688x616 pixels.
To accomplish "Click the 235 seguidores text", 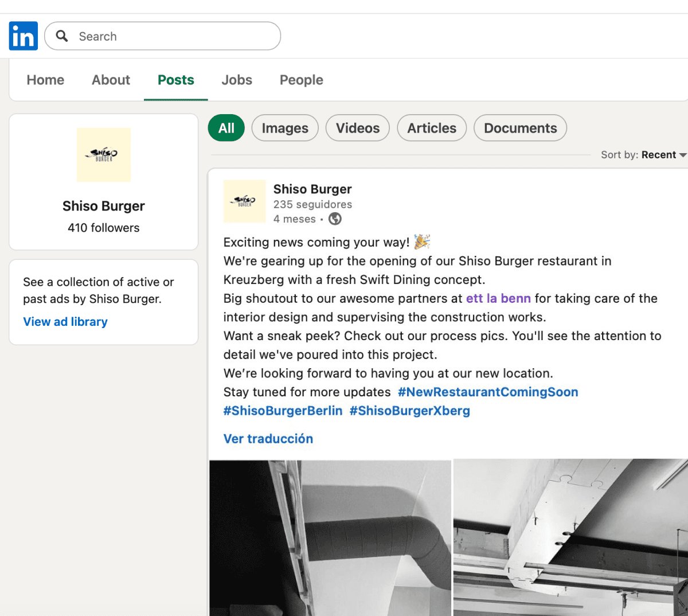I will coord(312,204).
